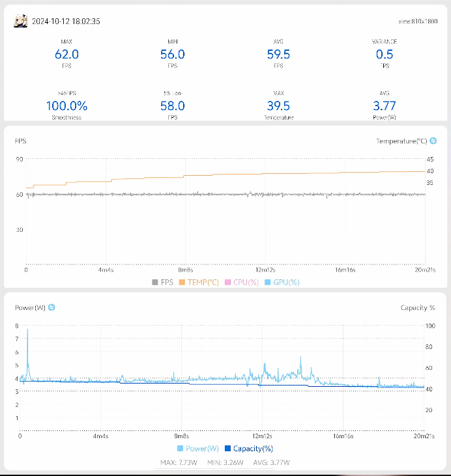The width and height of the screenshot is (451, 476).
Task: Select the MIN FPS 56.0 value
Action: (x=173, y=55)
